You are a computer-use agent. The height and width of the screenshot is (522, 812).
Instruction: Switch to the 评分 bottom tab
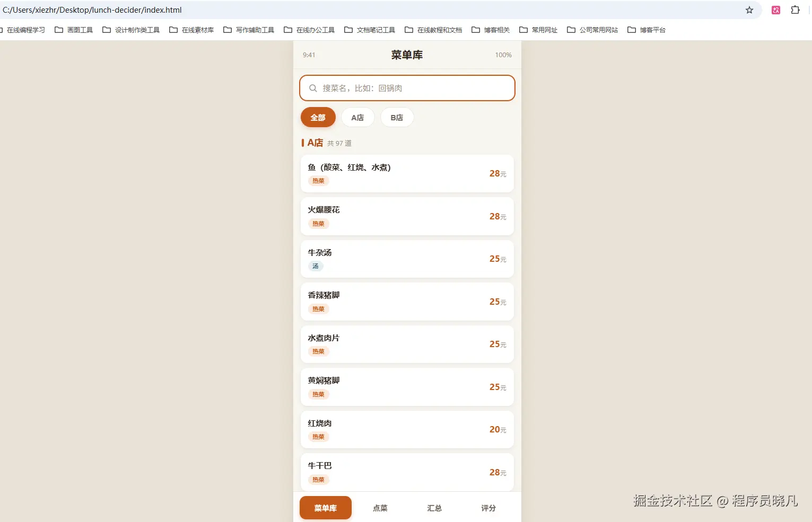[488, 508]
